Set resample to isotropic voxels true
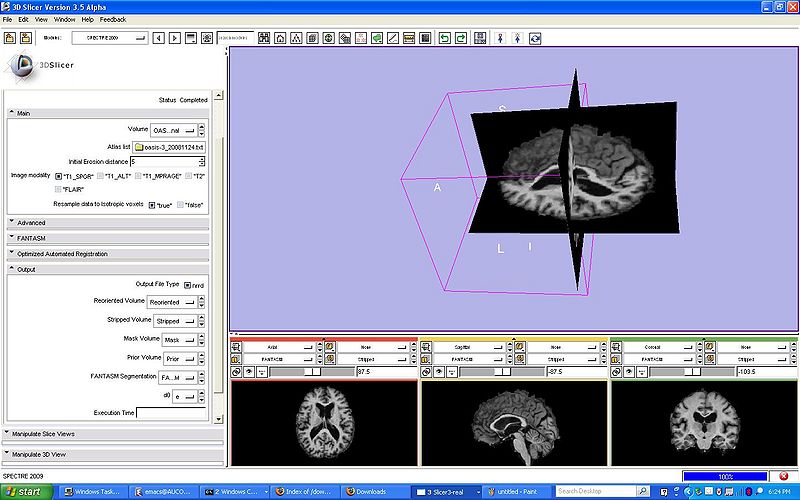The height and width of the screenshot is (500, 800). 152,205
